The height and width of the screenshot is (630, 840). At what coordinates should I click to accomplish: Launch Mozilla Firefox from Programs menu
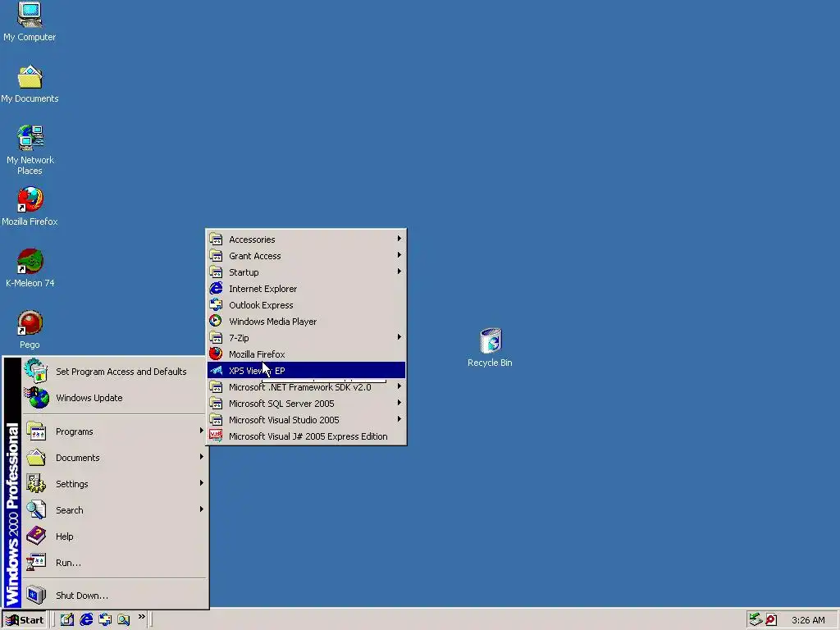[307, 354]
